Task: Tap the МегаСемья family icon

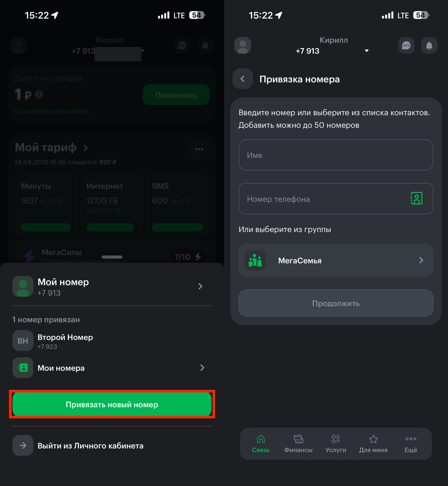Action: point(255,260)
